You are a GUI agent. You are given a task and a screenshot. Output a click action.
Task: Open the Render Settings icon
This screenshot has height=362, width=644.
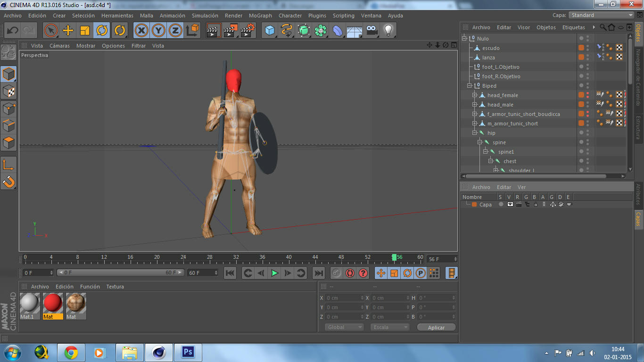tap(248, 31)
